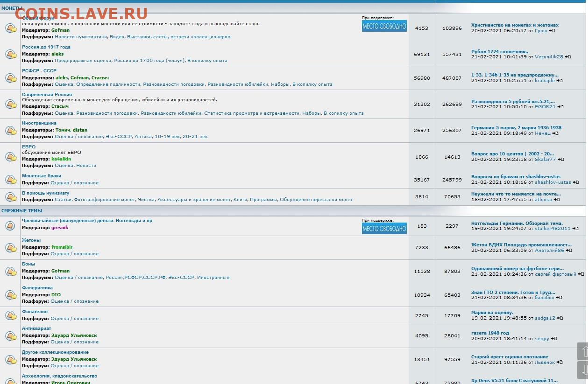Go to last post icon after atlonsa

click(x=557, y=200)
